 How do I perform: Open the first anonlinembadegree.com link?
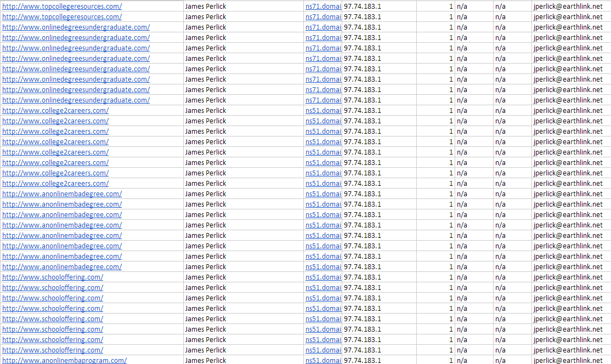point(62,194)
